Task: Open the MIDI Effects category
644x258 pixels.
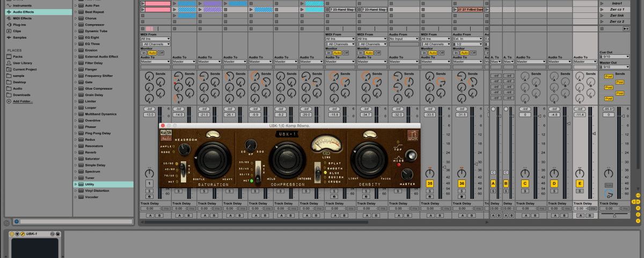Action: pos(23,18)
